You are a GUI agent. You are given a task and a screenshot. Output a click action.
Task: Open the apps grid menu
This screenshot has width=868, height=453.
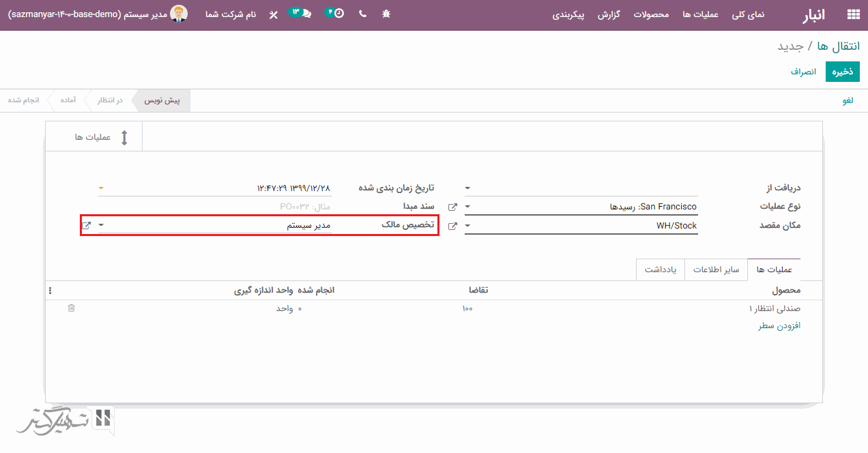pos(852,14)
